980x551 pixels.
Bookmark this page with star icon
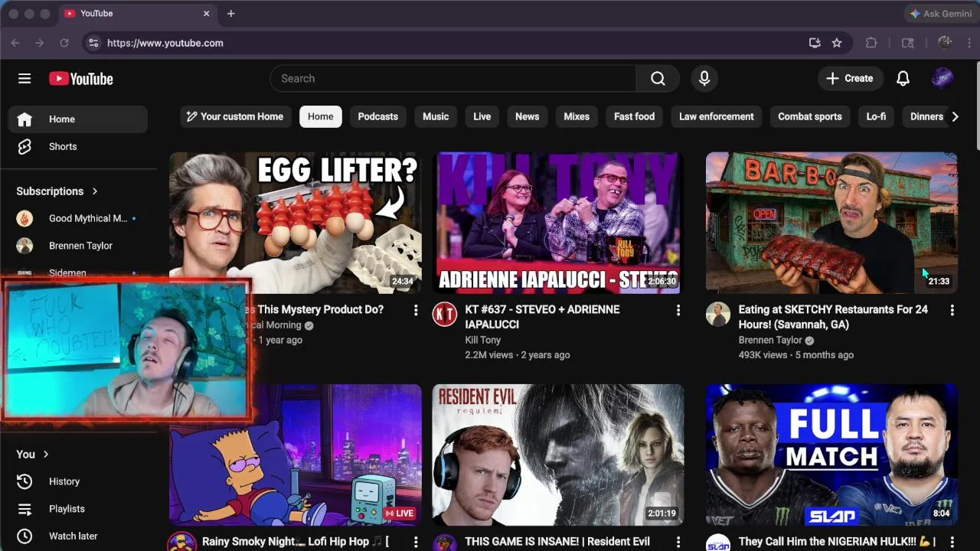coord(837,43)
